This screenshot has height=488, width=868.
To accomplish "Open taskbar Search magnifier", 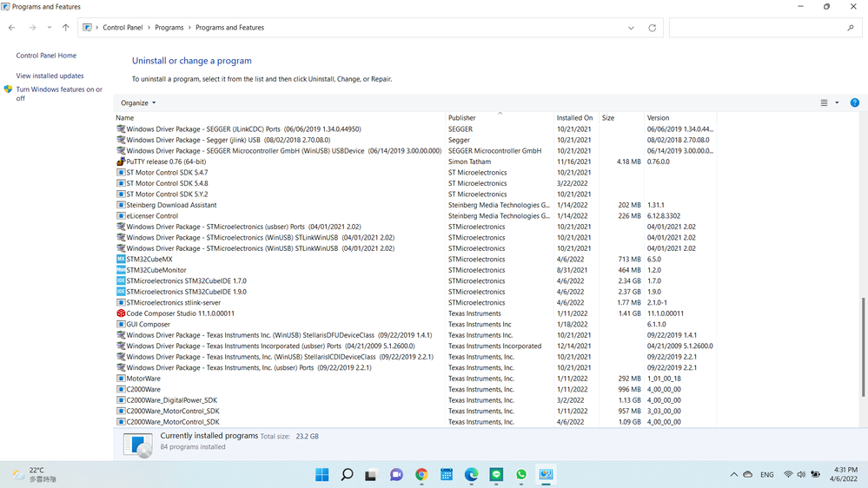I will tap(347, 474).
